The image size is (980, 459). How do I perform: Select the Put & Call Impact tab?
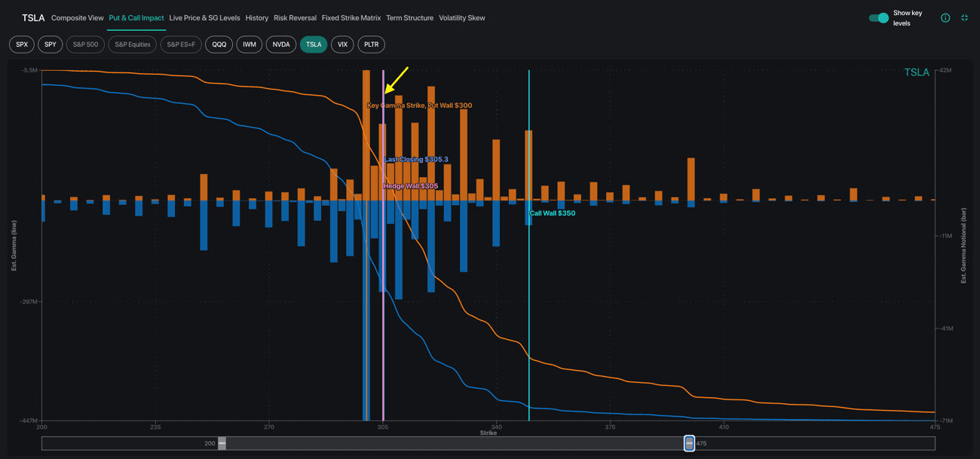tap(136, 17)
